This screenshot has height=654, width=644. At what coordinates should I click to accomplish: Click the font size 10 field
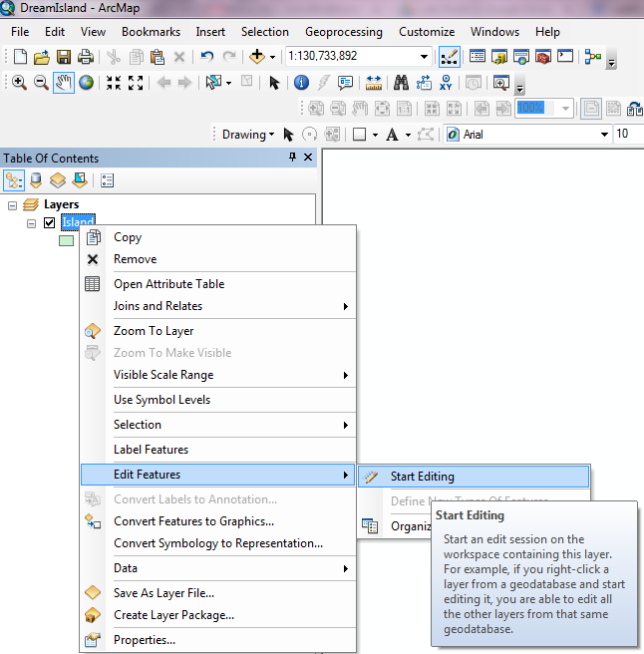[x=629, y=134]
